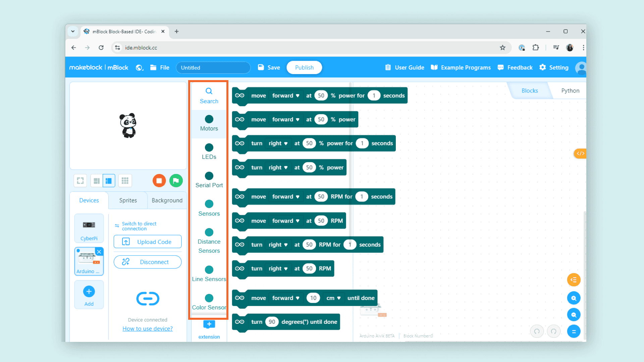
Task: Switch to the Python tab
Action: pyautogui.click(x=570, y=90)
